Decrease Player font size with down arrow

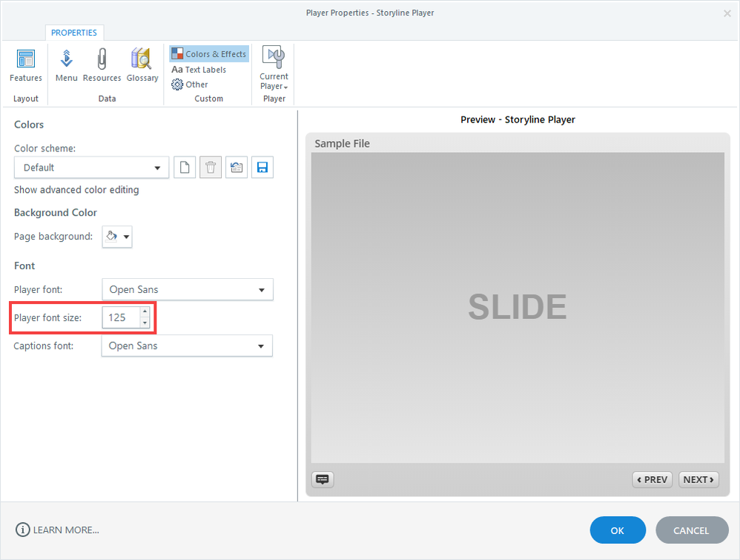tap(145, 323)
